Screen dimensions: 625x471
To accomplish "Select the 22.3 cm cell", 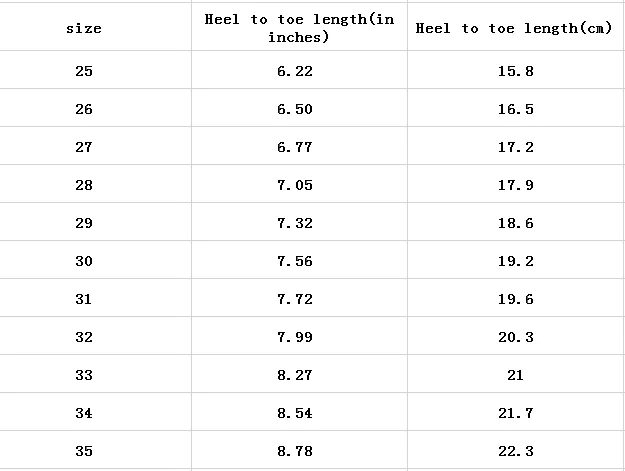I will click(515, 451).
